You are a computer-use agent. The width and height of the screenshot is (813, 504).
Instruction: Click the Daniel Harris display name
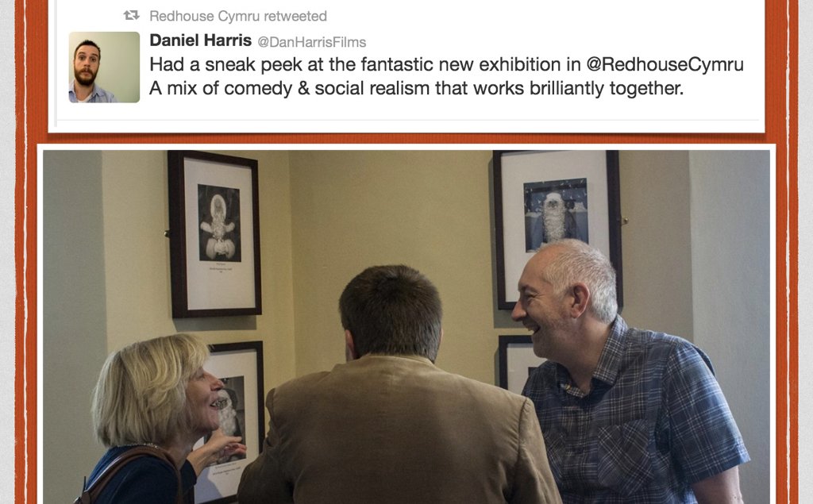pyautogui.click(x=200, y=40)
